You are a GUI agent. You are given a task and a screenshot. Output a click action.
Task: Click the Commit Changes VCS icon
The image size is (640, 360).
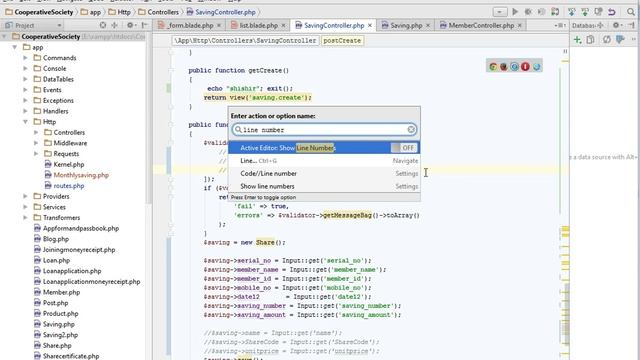(x=585, y=12)
